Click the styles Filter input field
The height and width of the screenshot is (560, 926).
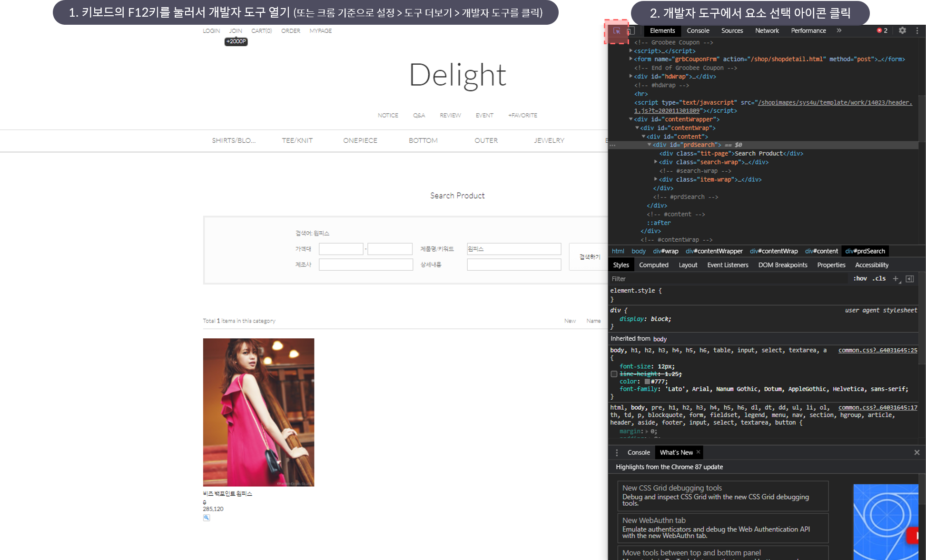pyautogui.click(x=728, y=279)
